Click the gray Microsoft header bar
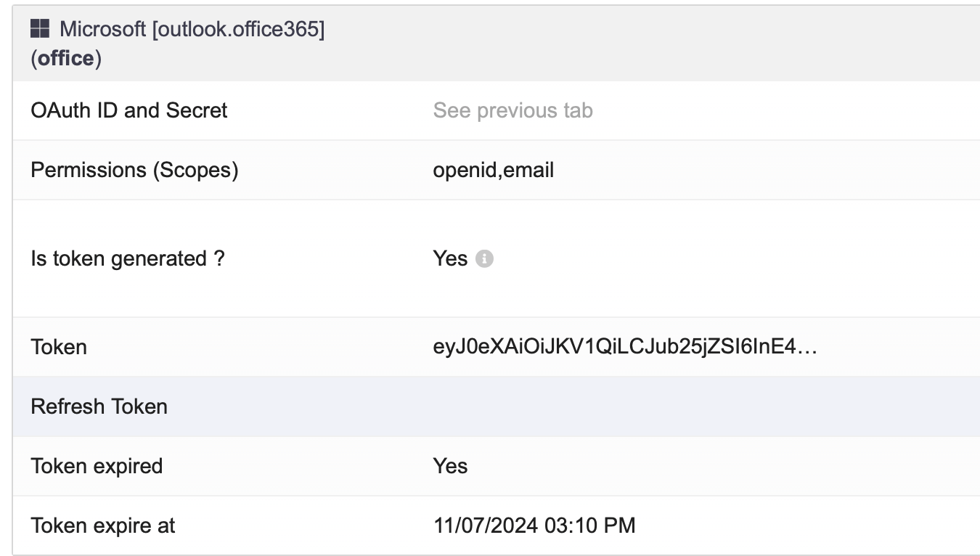The height and width of the screenshot is (556, 980). pos(496,44)
